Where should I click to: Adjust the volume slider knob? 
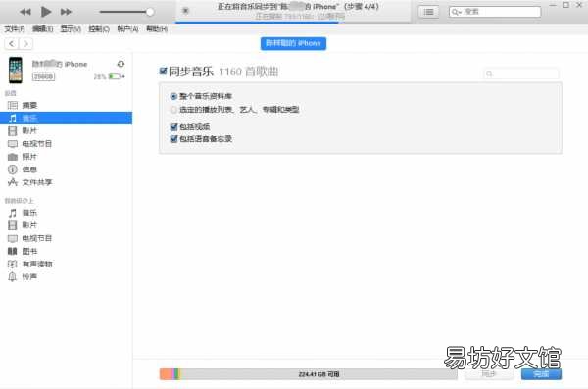(x=150, y=12)
